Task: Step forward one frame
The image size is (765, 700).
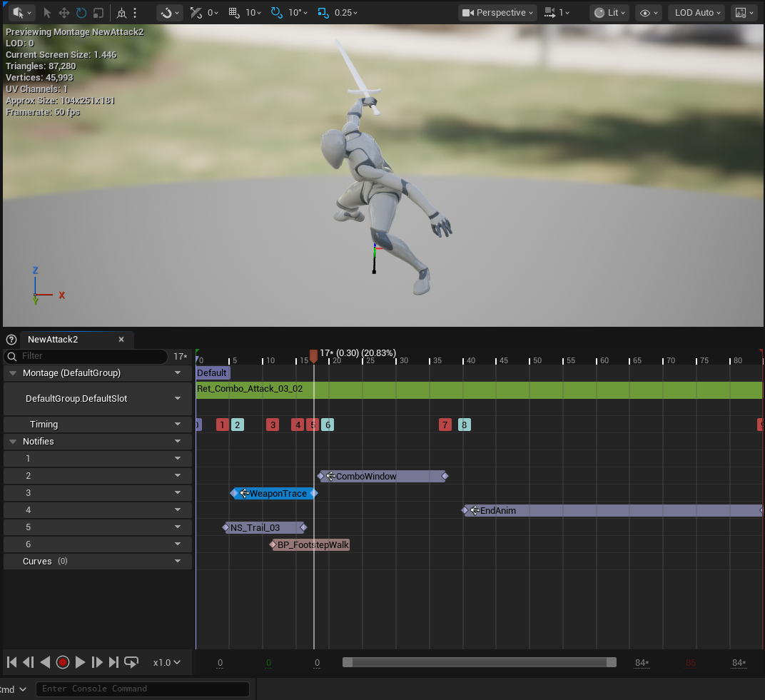Action: pos(97,662)
